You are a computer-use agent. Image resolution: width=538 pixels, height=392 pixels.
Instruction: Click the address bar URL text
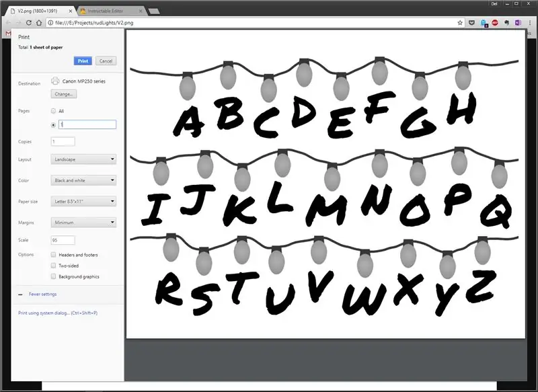pyautogui.click(x=94, y=23)
